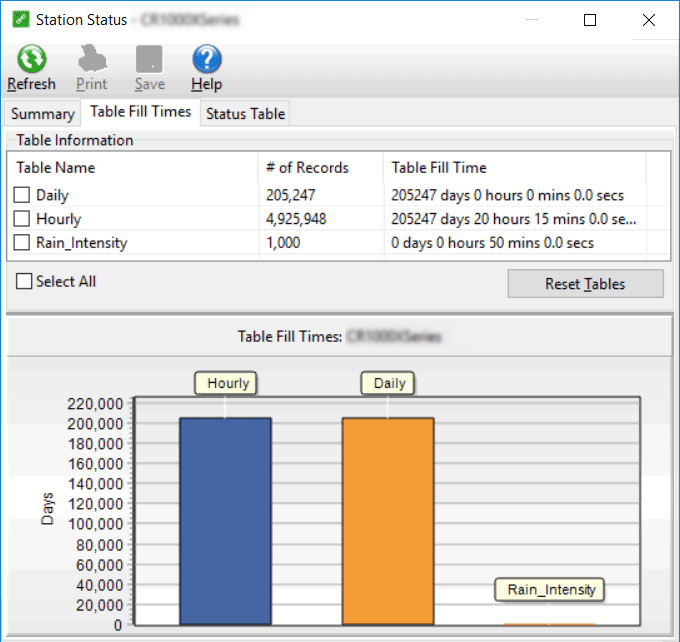Click the Rain_Intensity table name text
Viewport: 680px width, 642px height.
82,242
